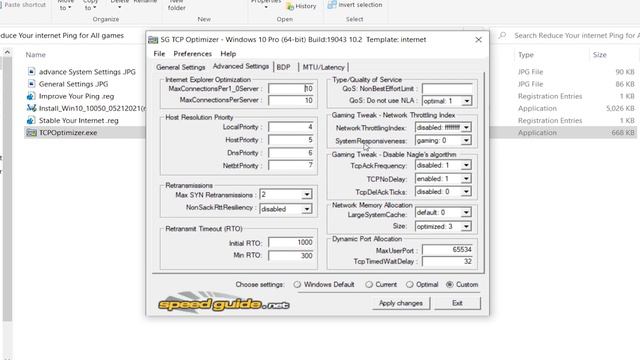Select the file 'General Settings .JPG'

point(73,84)
